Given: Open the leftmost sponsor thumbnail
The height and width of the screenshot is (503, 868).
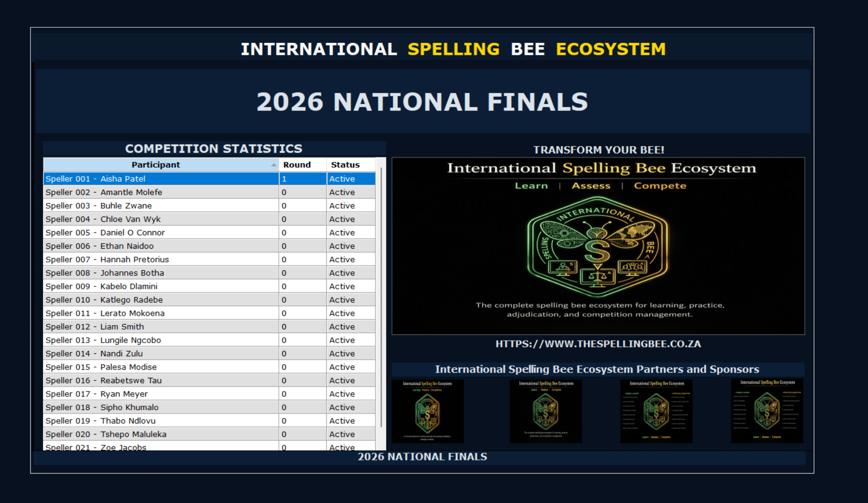Looking at the screenshot, I should click(428, 411).
